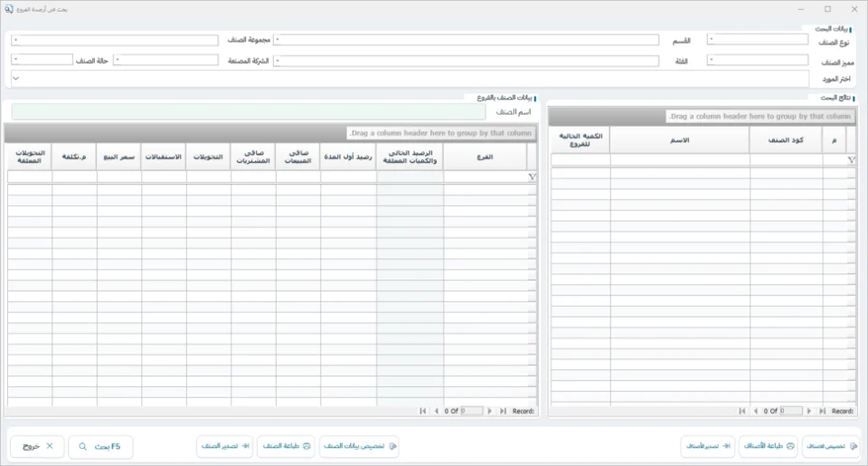Click the تصدير الأصناف export button
This screenshot has height=466, width=868.
pyautogui.click(x=707, y=446)
